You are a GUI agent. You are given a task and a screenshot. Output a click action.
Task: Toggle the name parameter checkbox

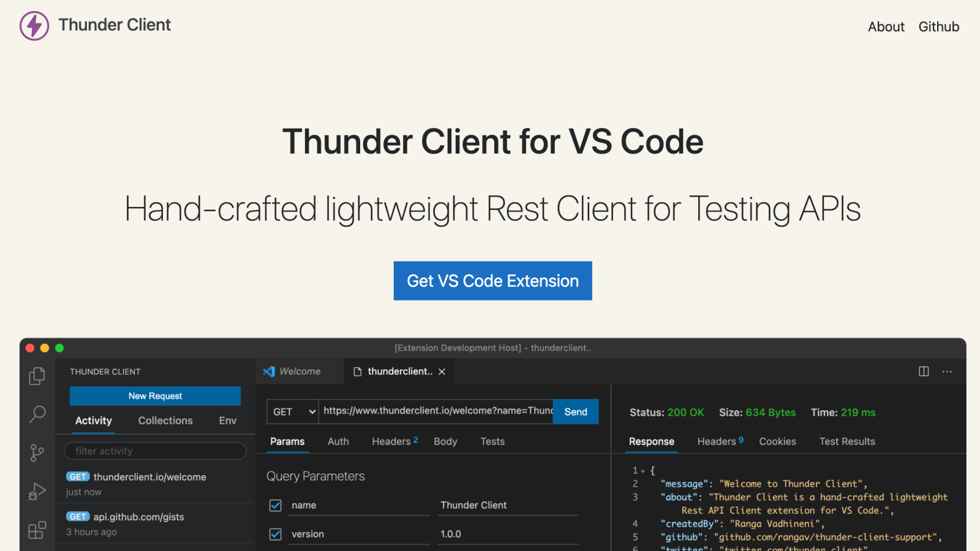pyautogui.click(x=276, y=505)
